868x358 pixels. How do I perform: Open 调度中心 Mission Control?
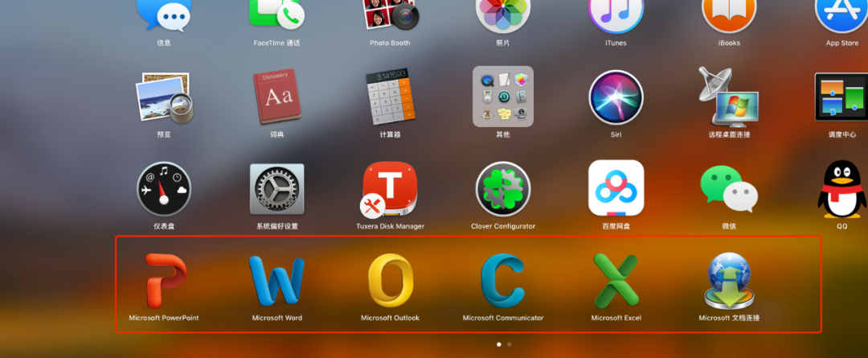841,97
